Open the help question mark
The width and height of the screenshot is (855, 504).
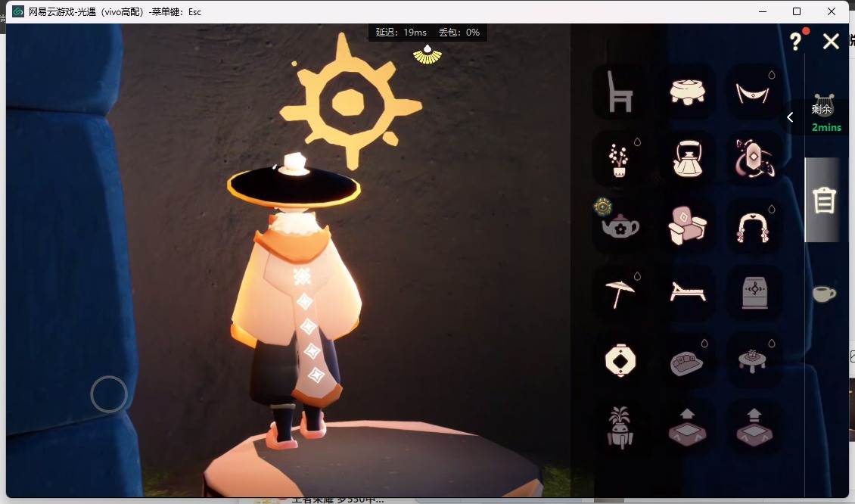coord(795,41)
